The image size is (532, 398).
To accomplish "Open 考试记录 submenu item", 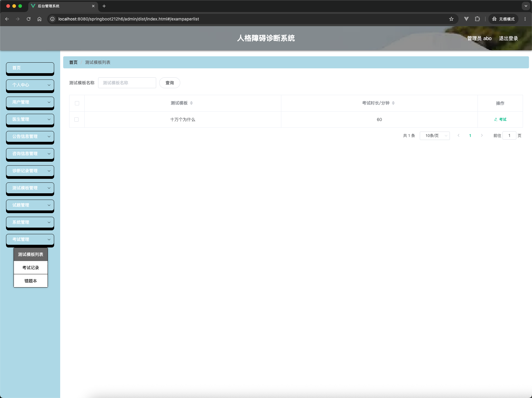I will point(31,268).
